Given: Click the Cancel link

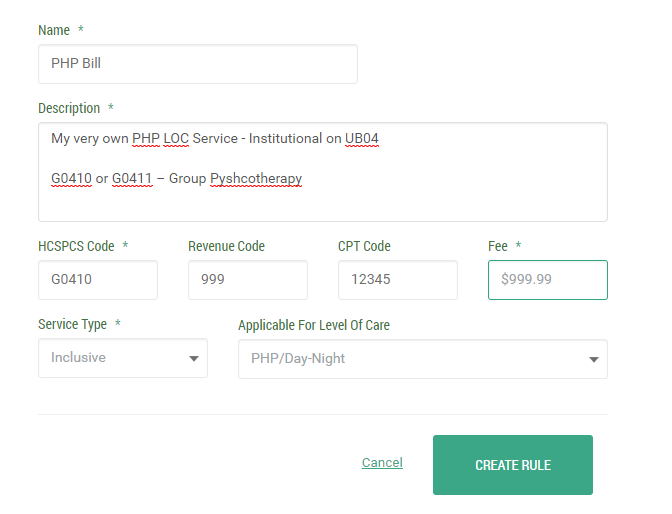Looking at the screenshot, I should tap(382, 463).
